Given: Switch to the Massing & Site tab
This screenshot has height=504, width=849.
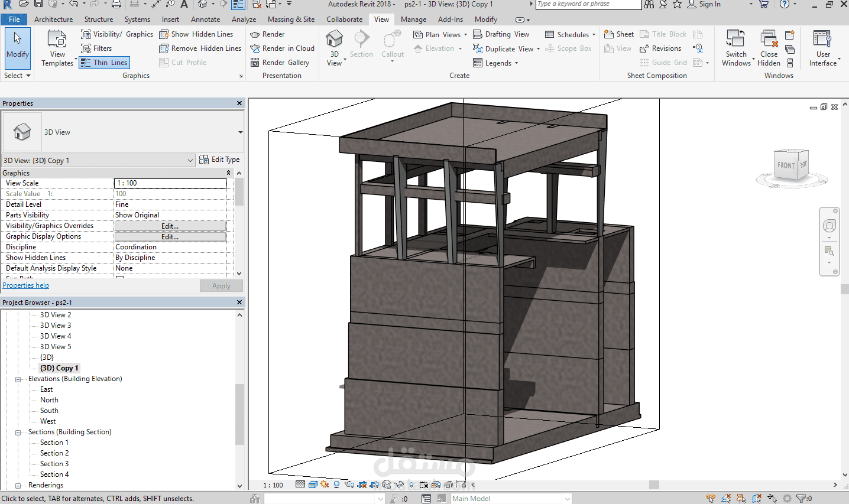Looking at the screenshot, I should (291, 19).
